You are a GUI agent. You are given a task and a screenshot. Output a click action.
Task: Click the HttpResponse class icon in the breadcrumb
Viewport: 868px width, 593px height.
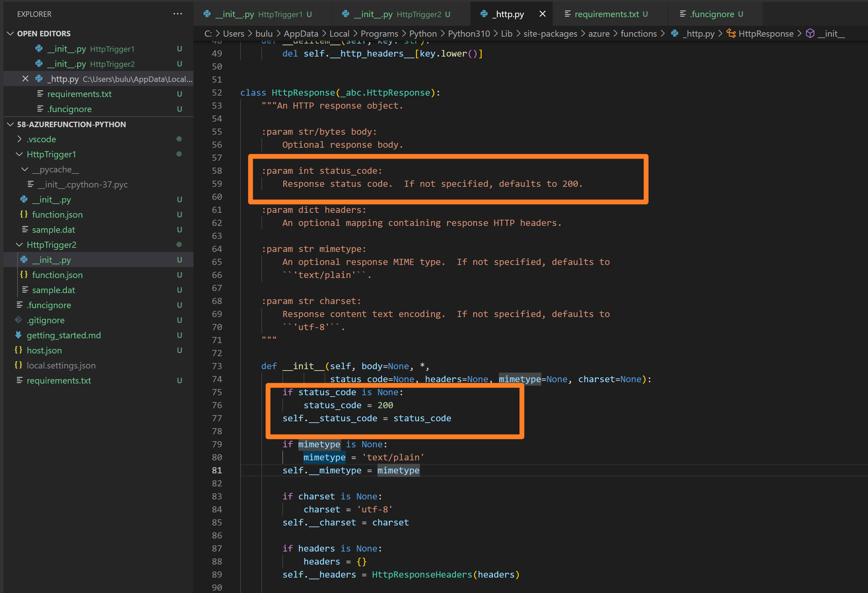[x=731, y=34]
